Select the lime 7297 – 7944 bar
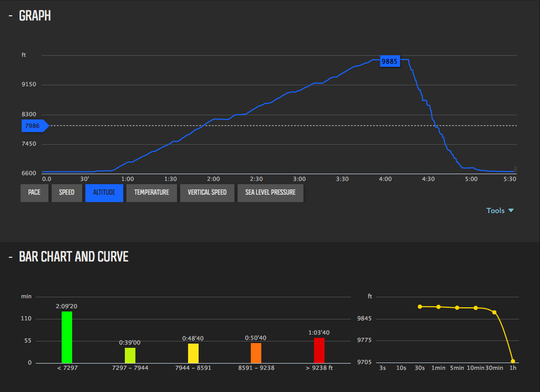Viewport: 540px width, 392px height. pos(130,355)
